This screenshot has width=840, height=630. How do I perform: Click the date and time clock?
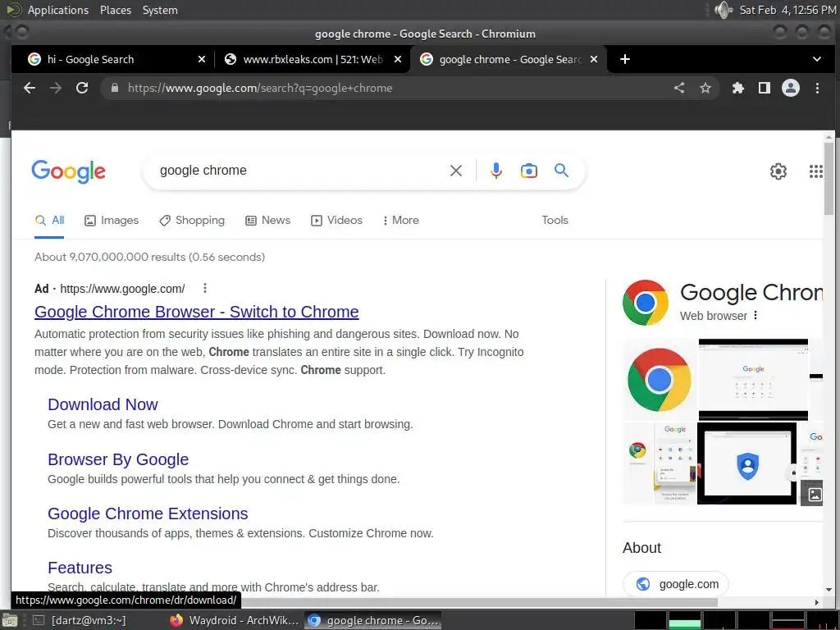tap(787, 10)
